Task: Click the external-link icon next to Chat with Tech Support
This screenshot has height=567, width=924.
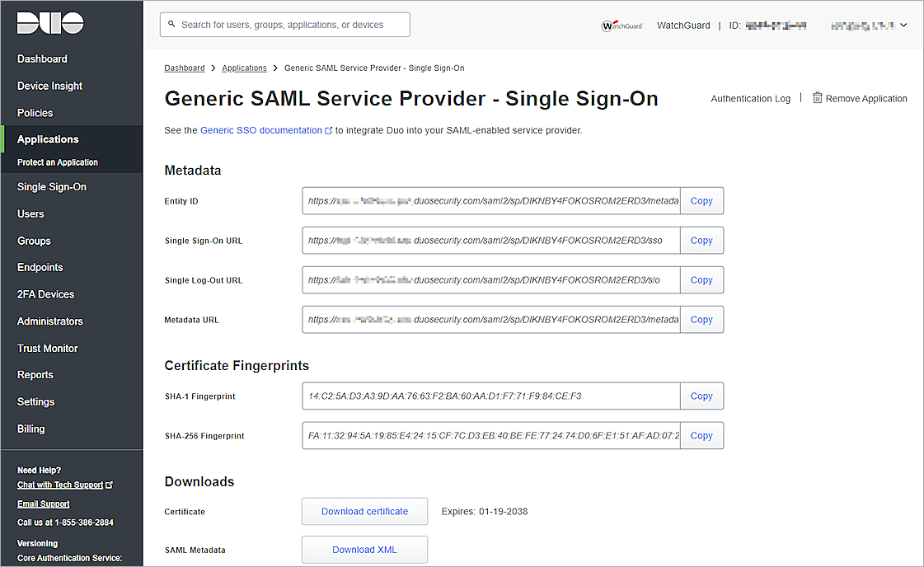Action: 108,485
